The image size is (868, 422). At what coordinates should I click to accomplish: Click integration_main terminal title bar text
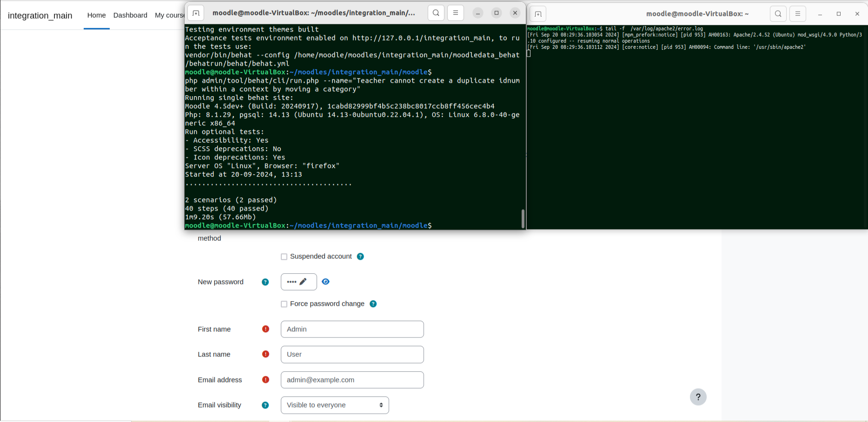tap(314, 13)
